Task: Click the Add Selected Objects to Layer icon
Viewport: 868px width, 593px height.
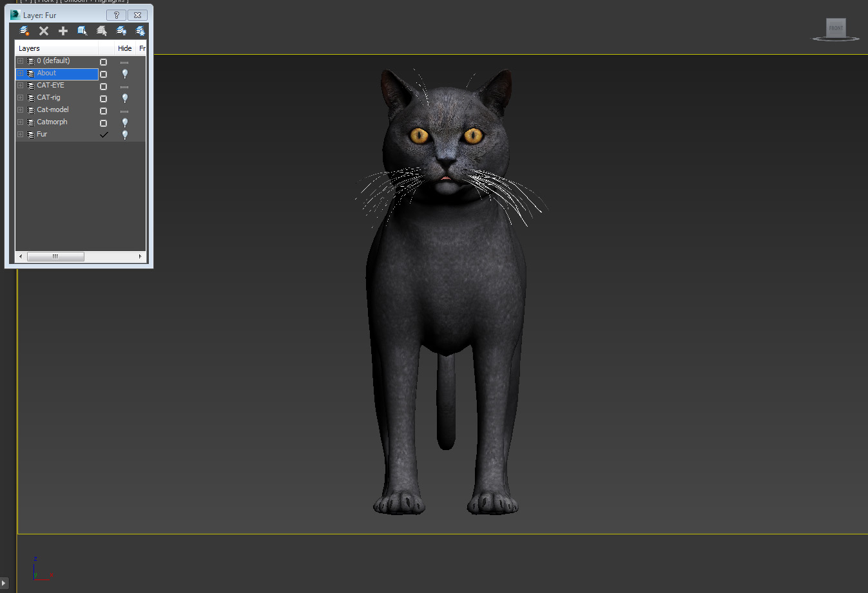Action: pyautogui.click(x=63, y=30)
